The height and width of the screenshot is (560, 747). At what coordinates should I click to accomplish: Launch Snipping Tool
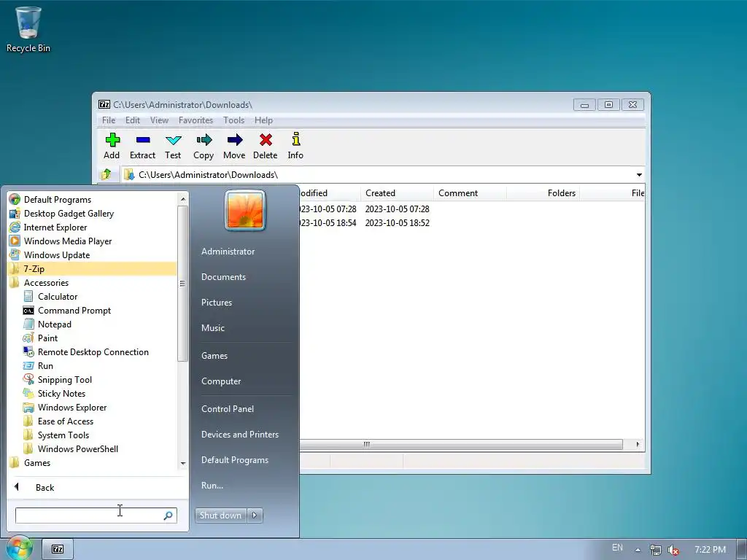pos(65,379)
